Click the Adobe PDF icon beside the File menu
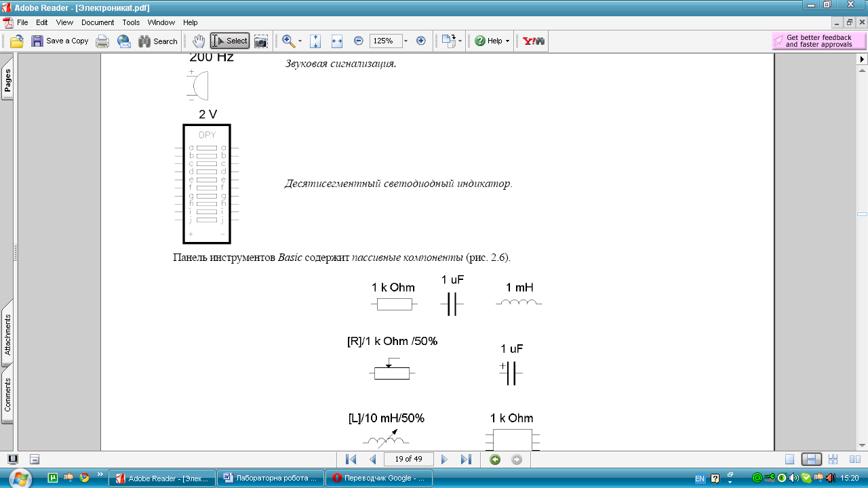This screenshot has width=868, height=488. [7, 22]
